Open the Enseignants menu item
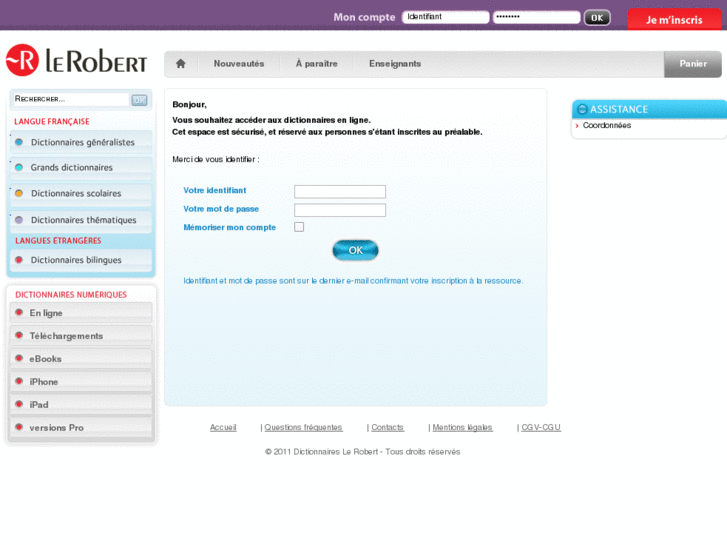 (x=395, y=64)
